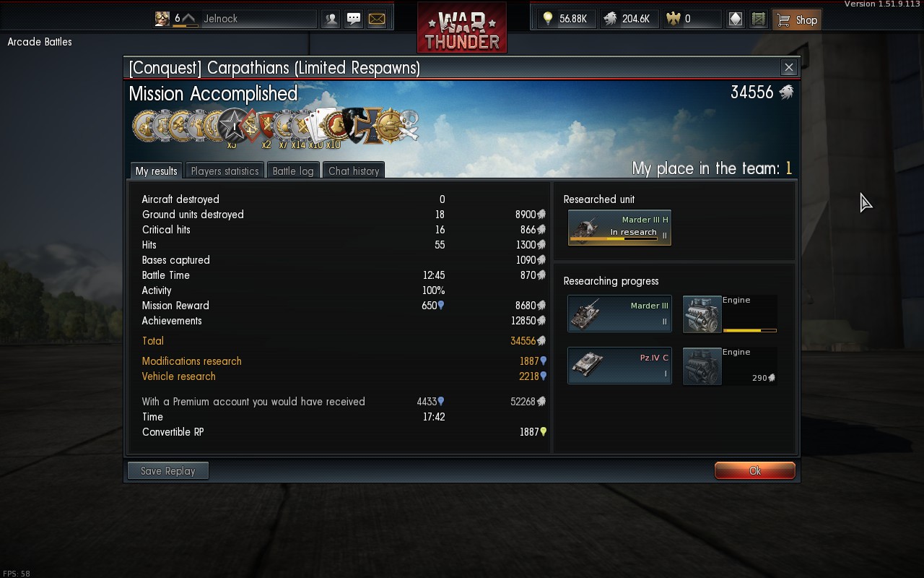The image size is (924, 578).
Task: Open the chat speech bubble icon
Action: click(x=354, y=19)
